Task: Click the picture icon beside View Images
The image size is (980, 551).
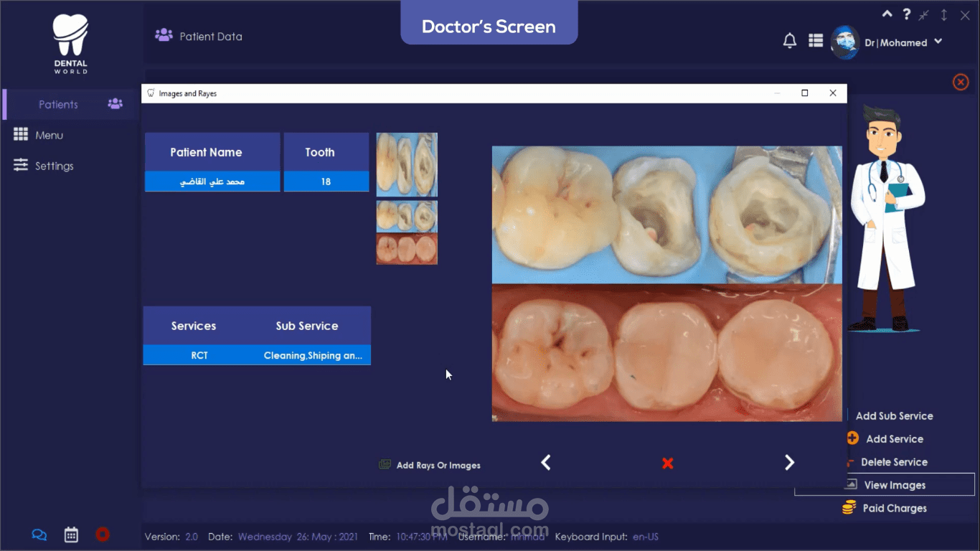Action: tap(852, 484)
